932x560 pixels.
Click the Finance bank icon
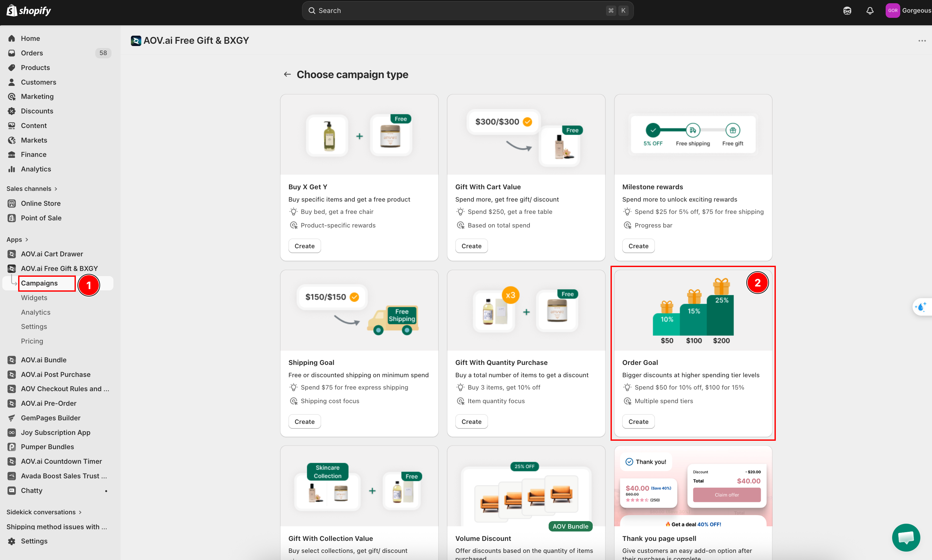(12, 154)
